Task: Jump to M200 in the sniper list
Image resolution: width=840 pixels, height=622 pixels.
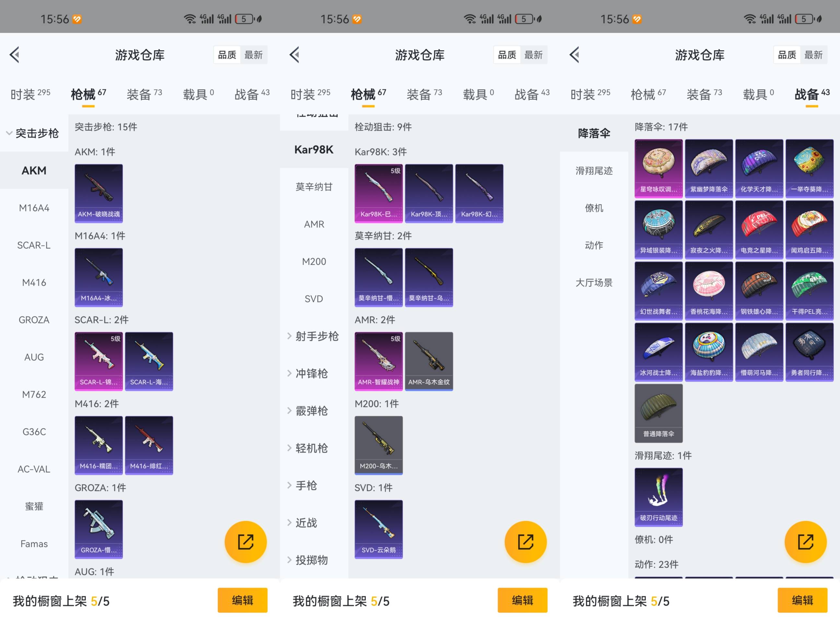Action: (x=314, y=261)
